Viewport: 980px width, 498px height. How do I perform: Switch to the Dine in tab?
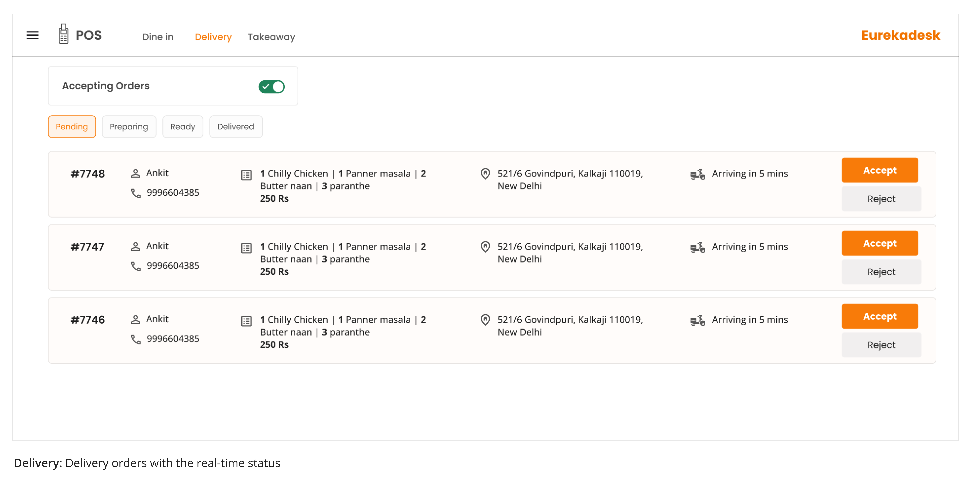coord(158,37)
